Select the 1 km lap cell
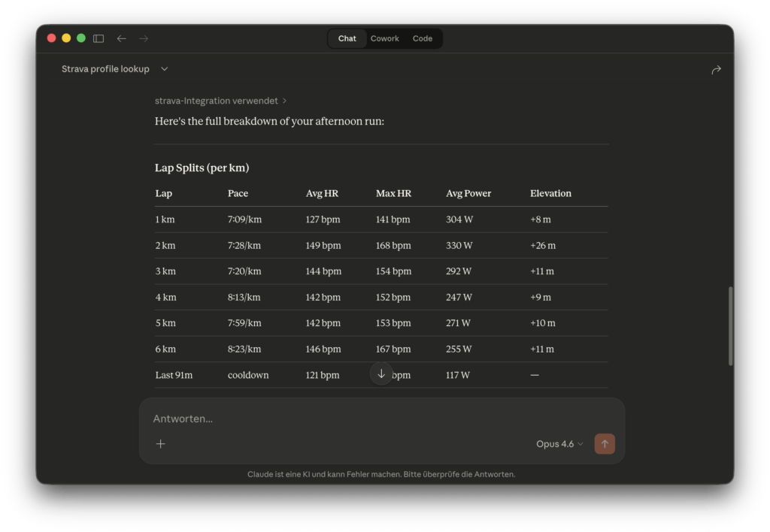 coord(165,219)
